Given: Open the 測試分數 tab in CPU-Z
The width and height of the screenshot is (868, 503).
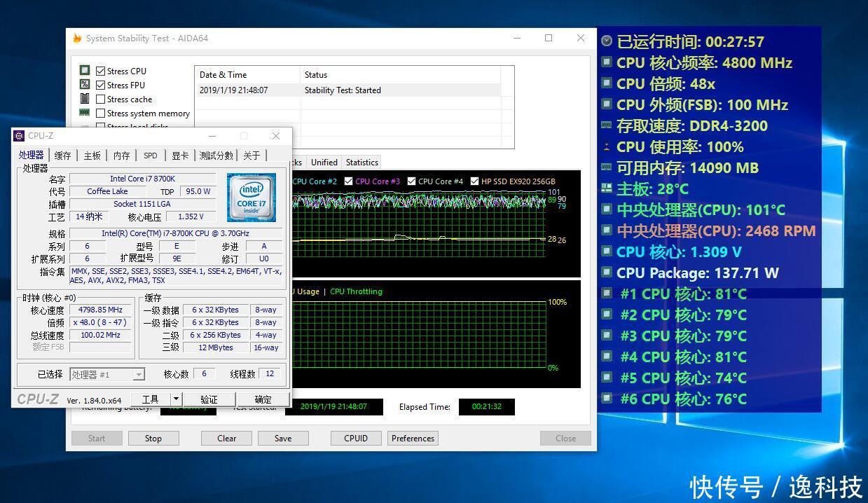Looking at the screenshot, I should tap(216, 156).
